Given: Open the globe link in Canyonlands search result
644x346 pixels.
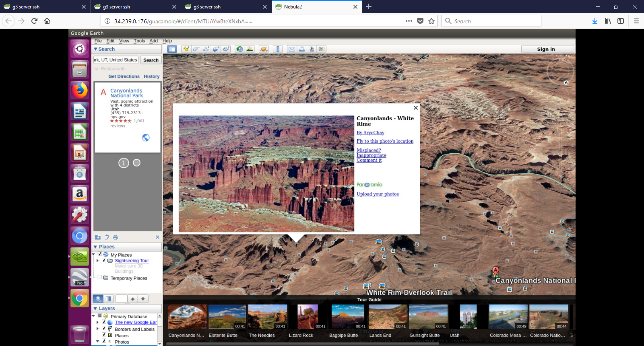Looking at the screenshot, I should tap(146, 138).
